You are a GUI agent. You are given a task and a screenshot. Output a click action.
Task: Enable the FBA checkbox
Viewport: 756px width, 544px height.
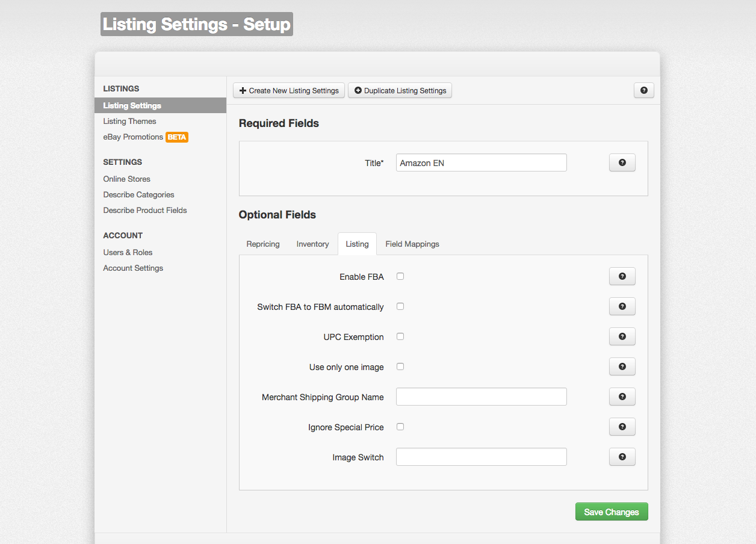pyautogui.click(x=400, y=276)
